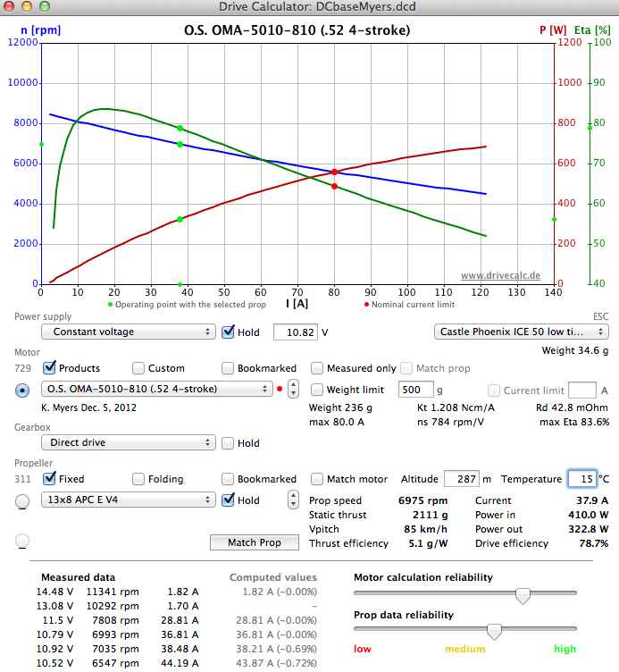
Task: Click the Static thrust 2111 g value
Action: (x=431, y=515)
